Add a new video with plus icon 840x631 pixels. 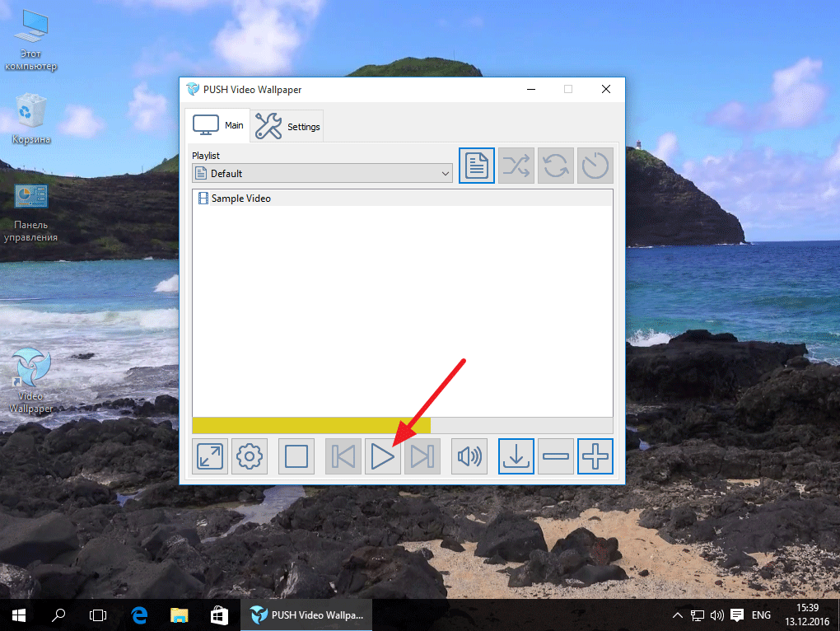pyautogui.click(x=595, y=456)
